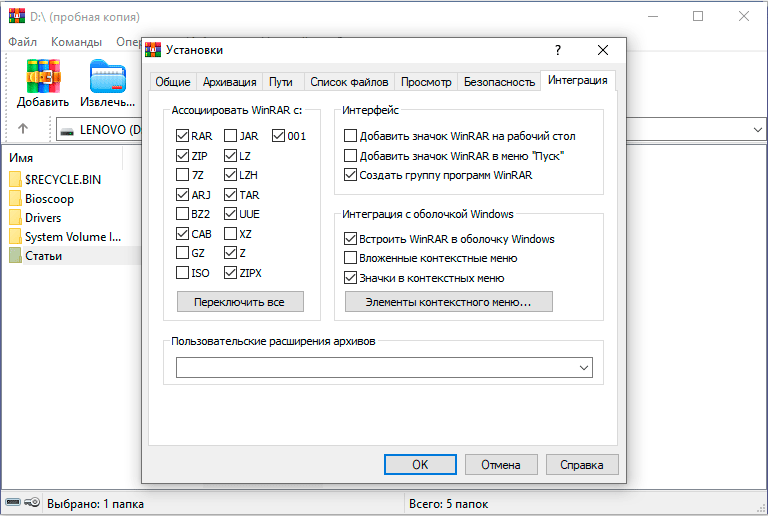Click the $RECYCLE.BIN folder icon
768x516 pixels.
pyautogui.click(x=15, y=179)
